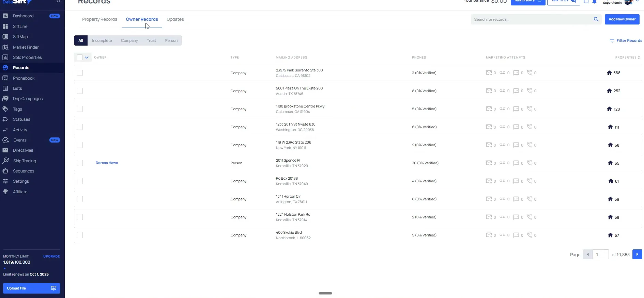Sort by the Properties column header
This screenshot has height=298, width=644.
point(627,57)
